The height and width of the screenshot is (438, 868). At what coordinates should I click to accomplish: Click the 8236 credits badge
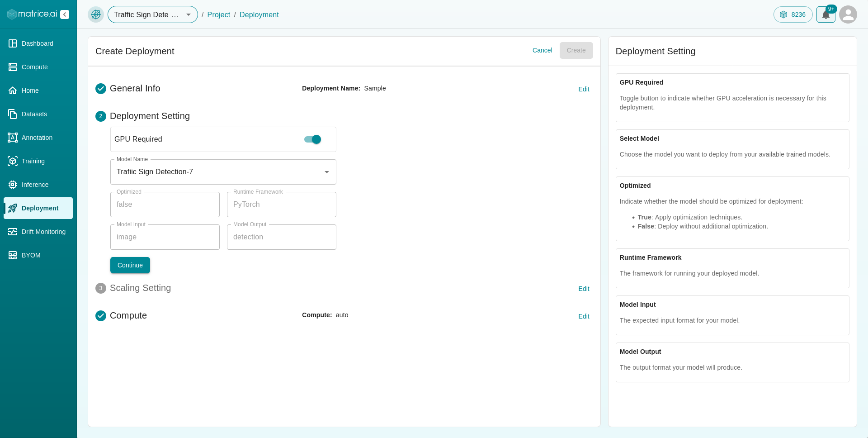coord(793,14)
